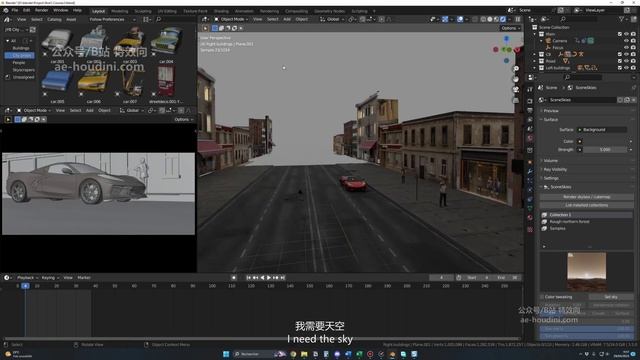
Task: Toggle the camera view gizmo icon
Action: coord(516,90)
